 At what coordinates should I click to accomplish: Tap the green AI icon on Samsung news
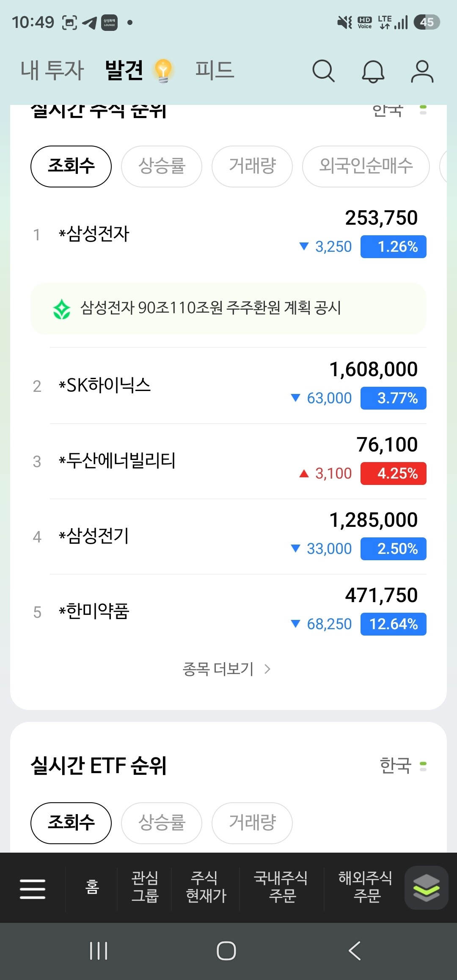tap(62, 309)
